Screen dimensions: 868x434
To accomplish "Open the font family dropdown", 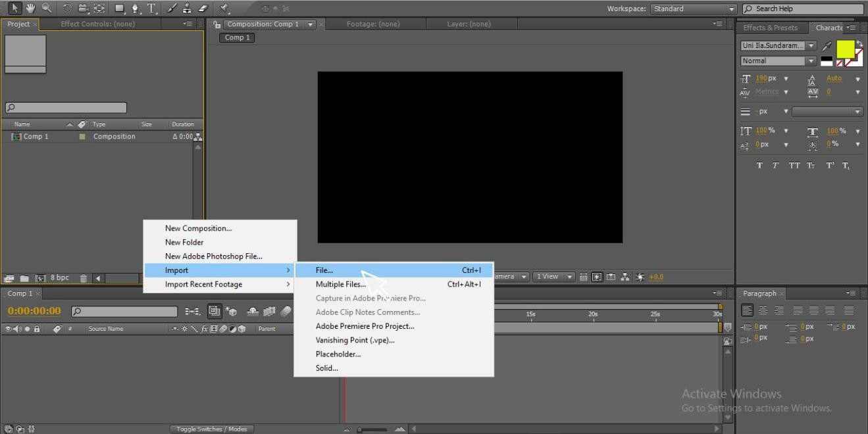I will tap(778, 46).
